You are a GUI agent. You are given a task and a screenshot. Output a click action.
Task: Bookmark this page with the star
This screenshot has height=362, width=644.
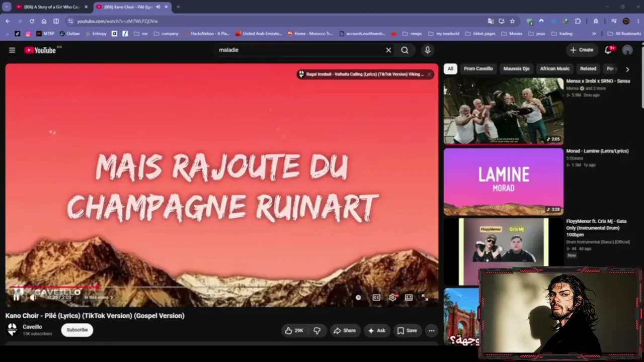click(512, 21)
